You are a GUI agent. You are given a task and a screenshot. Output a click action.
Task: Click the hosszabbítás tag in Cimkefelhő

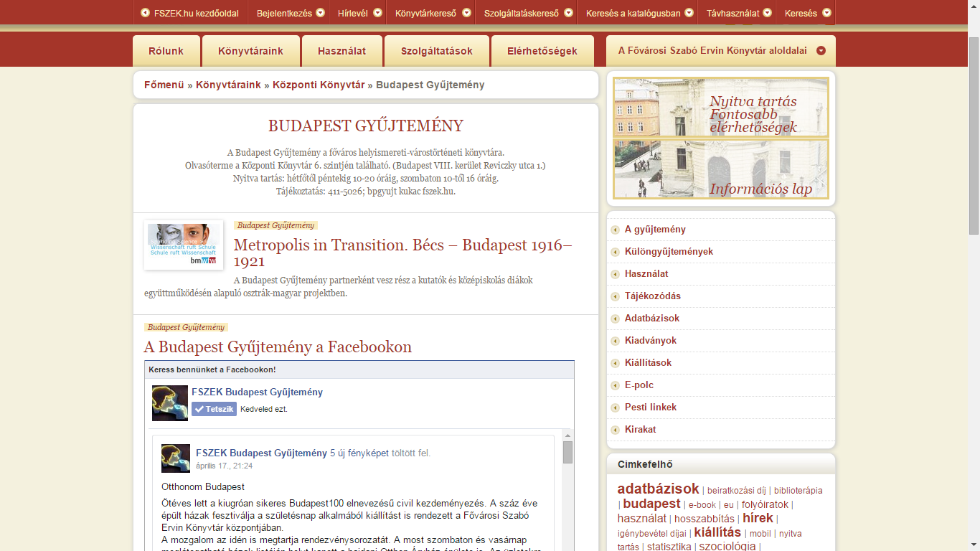pyautogui.click(x=705, y=519)
